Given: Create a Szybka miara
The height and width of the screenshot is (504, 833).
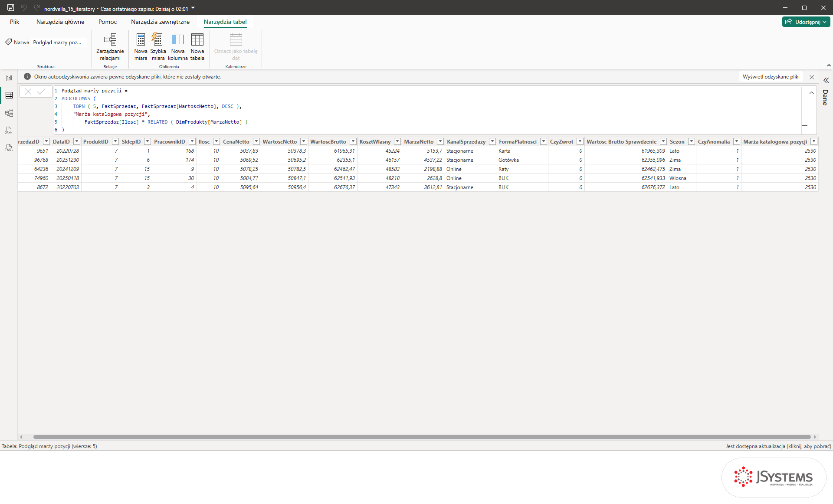Looking at the screenshot, I should (x=158, y=47).
